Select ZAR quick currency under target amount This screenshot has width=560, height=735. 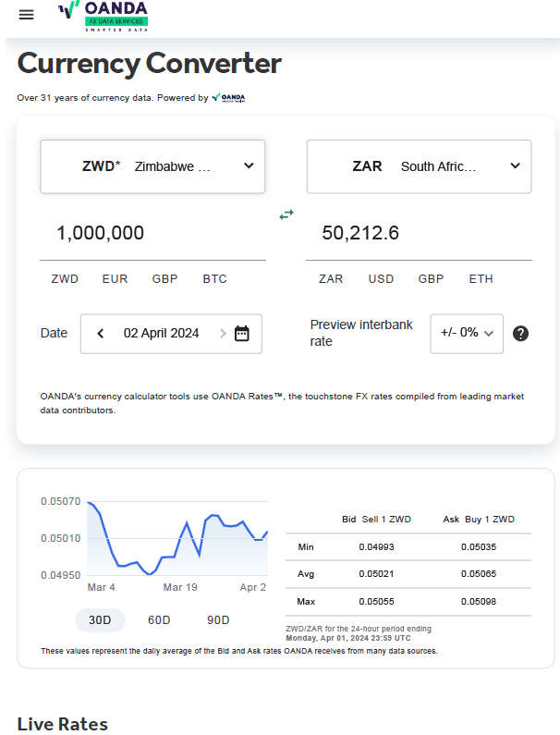pyautogui.click(x=331, y=279)
